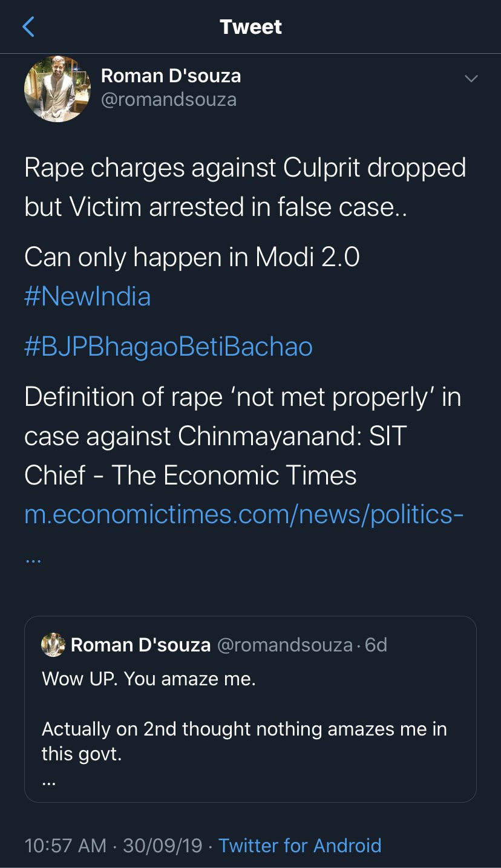This screenshot has height=868, width=501.
Task: Tap the back arrow in the header
Action: coord(28,27)
